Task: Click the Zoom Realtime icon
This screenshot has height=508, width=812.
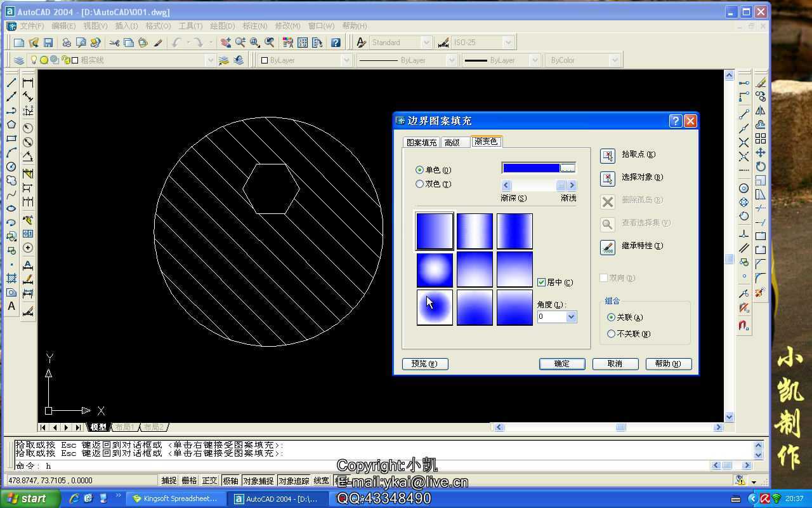Action: pos(240,43)
